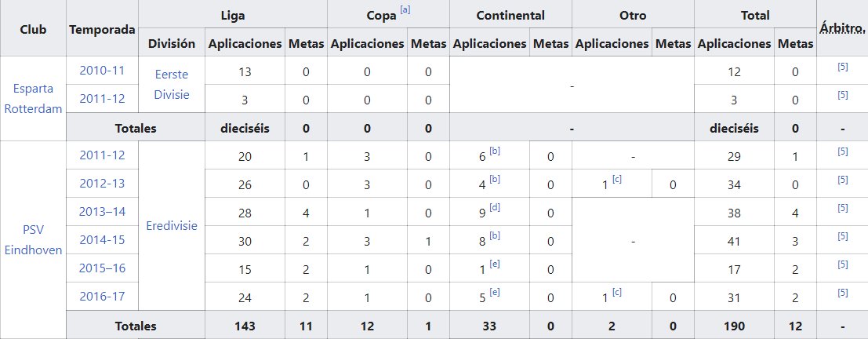Click the Temporada column header
Screen dimensions: 868x339
[102, 29]
